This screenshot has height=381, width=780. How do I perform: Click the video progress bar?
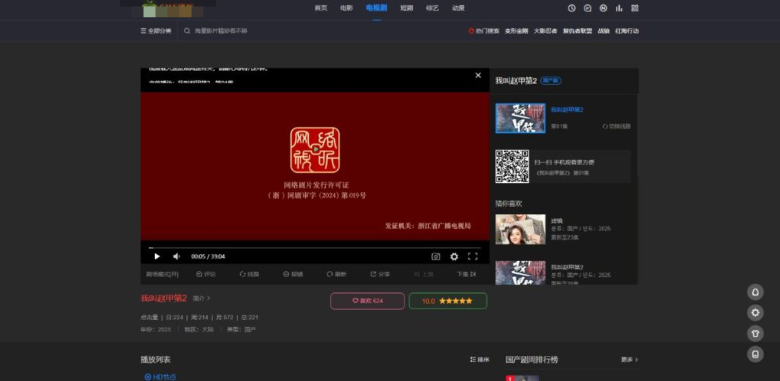tap(315, 248)
